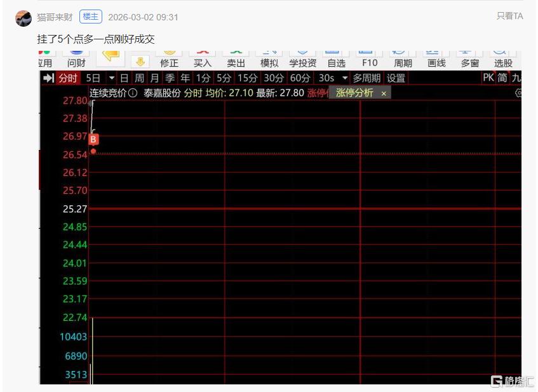This screenshot has height=392, width=538.
Task: Select the 周 weekly K-line tab
Action: pyautogui.click(x=139, y=78)
